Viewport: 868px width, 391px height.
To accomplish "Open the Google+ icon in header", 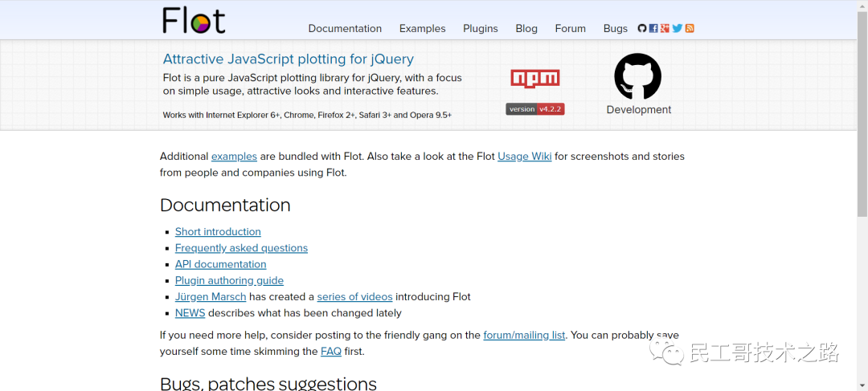I will click(x=665, y=28).
